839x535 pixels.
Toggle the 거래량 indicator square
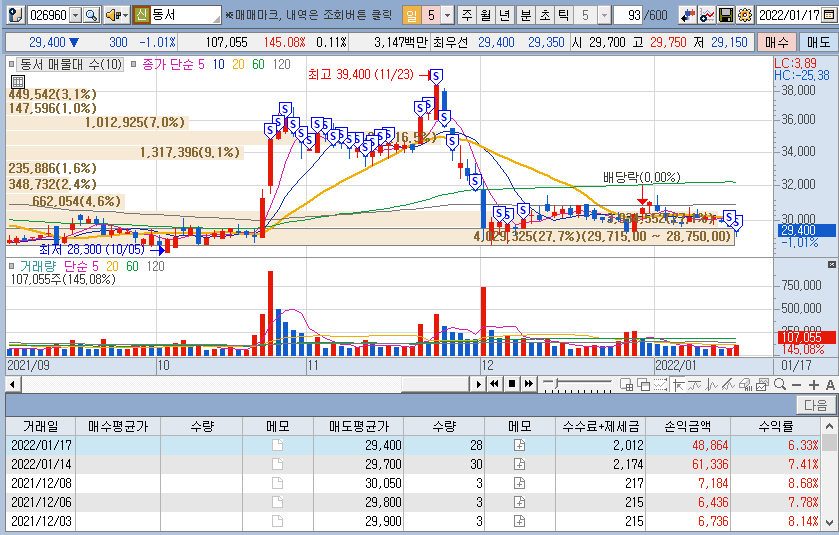click(11, 266)
